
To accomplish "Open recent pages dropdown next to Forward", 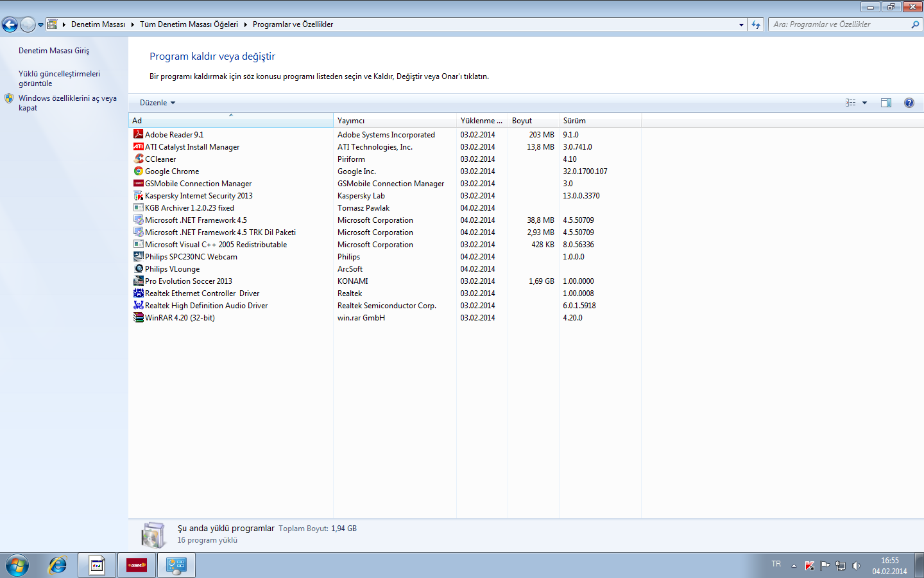I will tap(40, 25).
